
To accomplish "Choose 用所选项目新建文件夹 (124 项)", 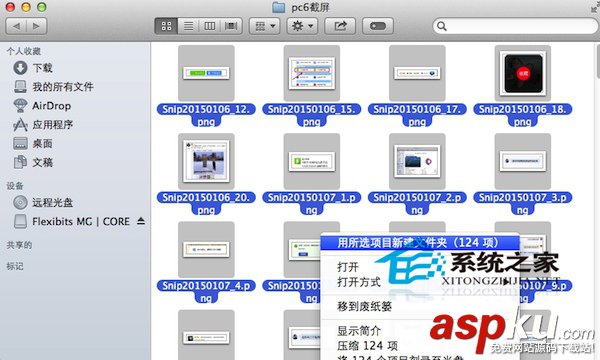I will pyautogui.click(x=420, y=243).
